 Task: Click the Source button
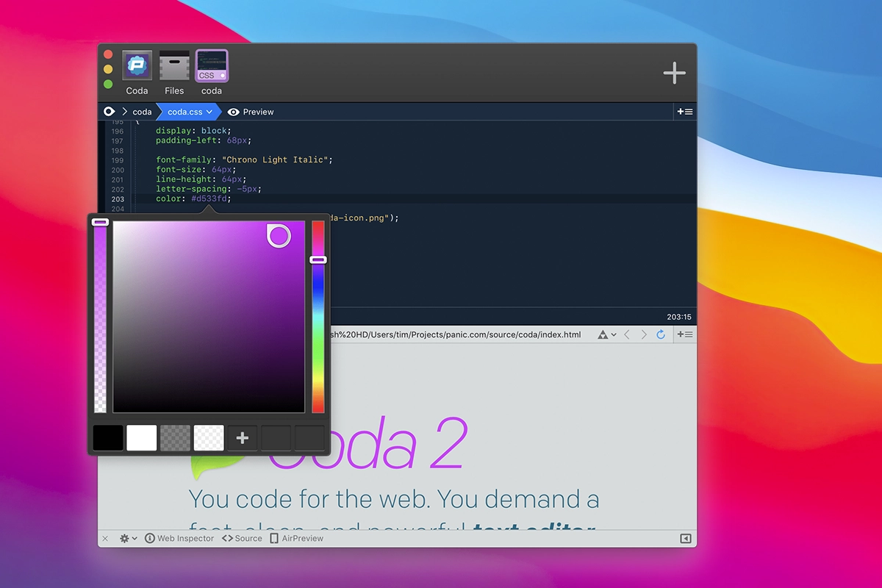(242, 539)
